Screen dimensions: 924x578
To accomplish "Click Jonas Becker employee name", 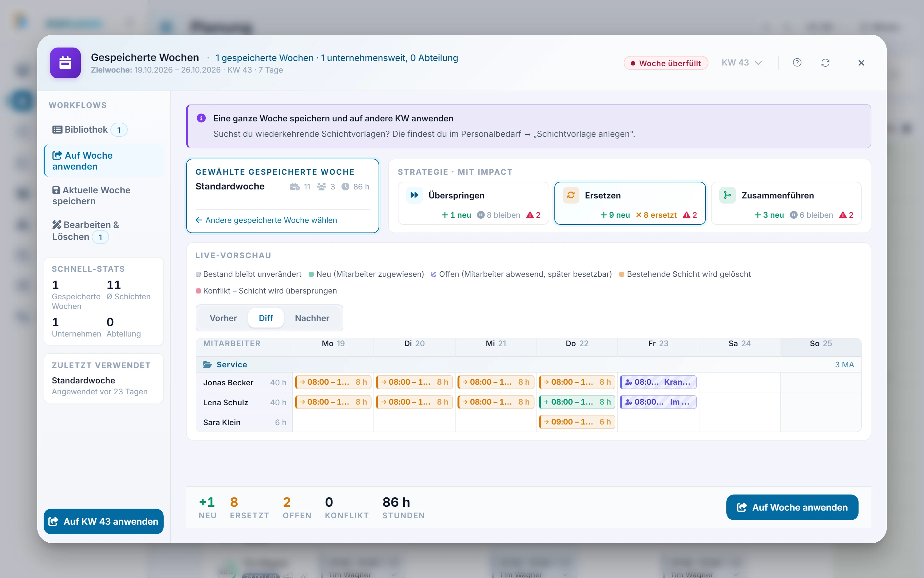I will point(228,383).
